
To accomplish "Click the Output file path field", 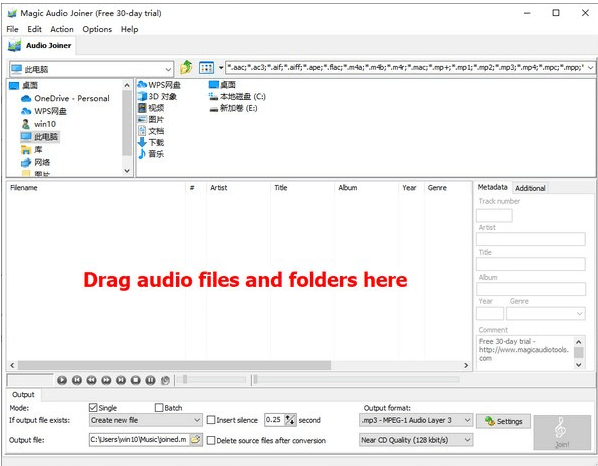I will pos(139,440).
